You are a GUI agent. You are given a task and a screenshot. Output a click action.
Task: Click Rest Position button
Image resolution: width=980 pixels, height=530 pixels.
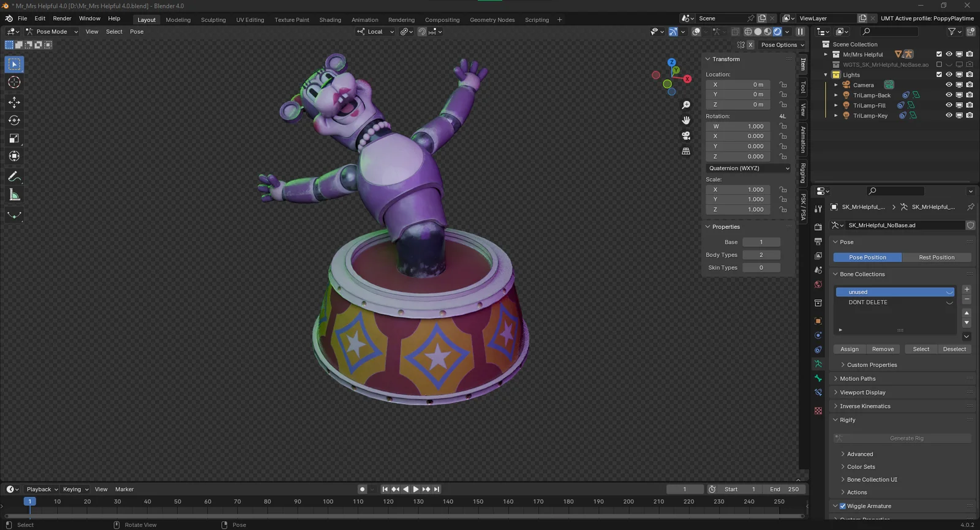[x=937, y=258]
